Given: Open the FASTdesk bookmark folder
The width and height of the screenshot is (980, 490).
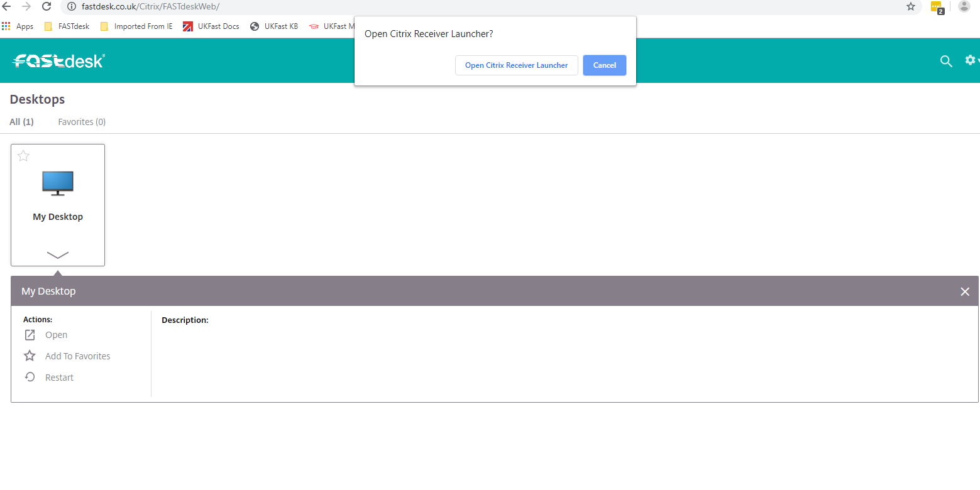Looking at the screenshot, I should (x=67, y=26).
